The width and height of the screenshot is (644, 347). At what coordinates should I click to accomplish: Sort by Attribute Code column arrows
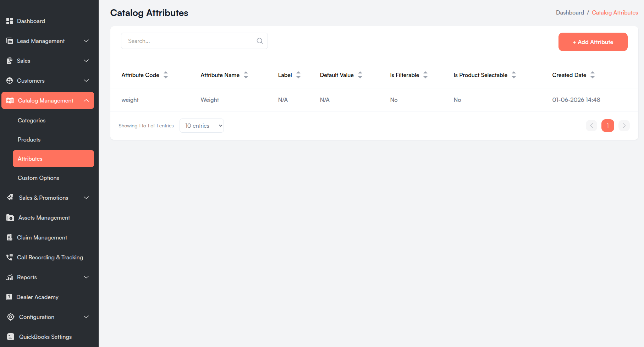tap(166, 75)
